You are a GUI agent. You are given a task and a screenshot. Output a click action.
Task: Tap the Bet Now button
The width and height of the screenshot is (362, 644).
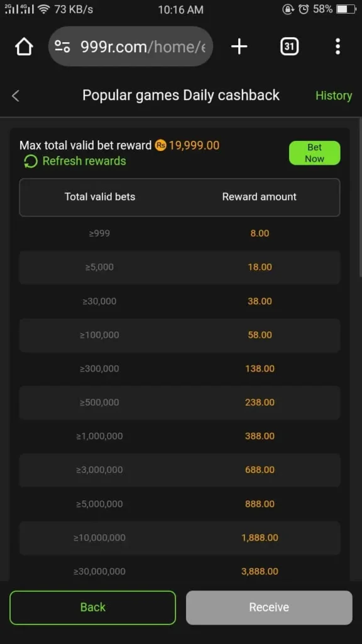click(x=314, y=153)
